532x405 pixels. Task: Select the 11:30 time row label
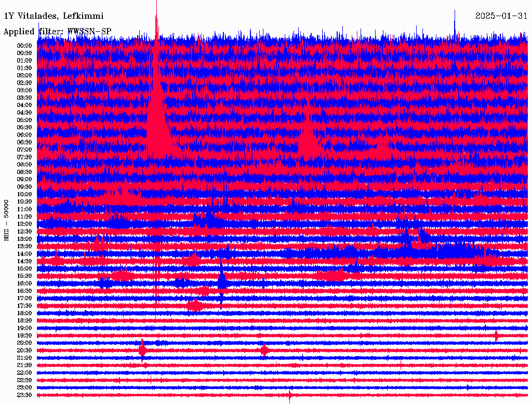24,217
